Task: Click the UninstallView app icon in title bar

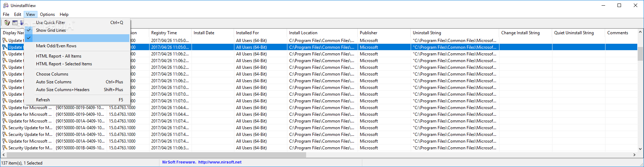Action: point(6,5)
